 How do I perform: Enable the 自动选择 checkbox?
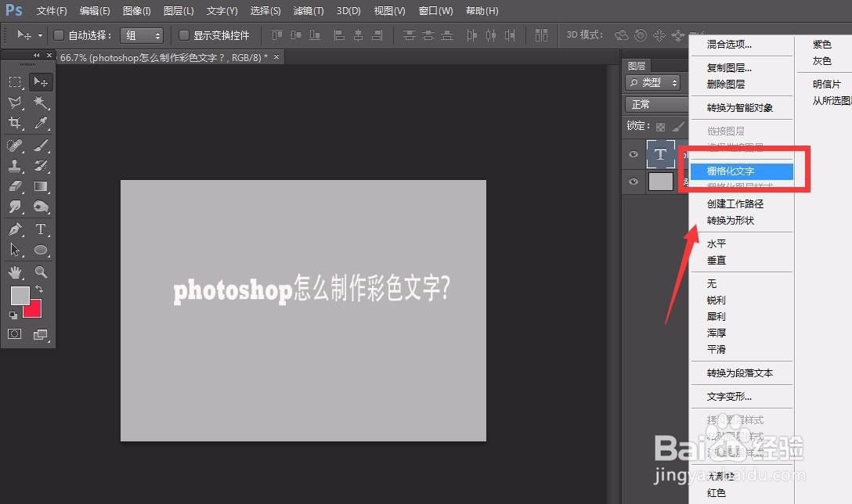click(59, 35)
